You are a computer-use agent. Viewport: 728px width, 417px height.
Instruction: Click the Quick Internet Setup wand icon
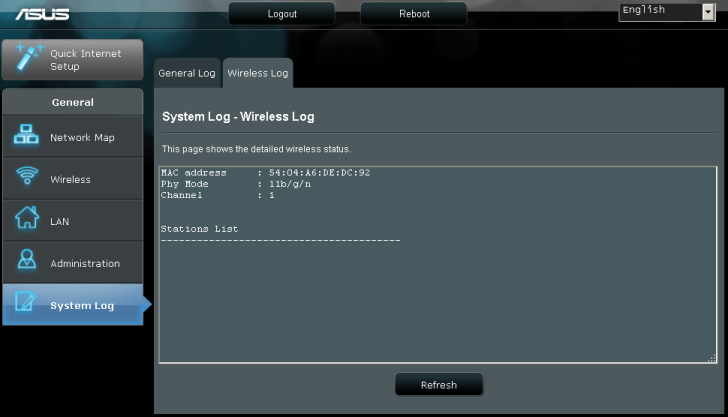[29, 57]
